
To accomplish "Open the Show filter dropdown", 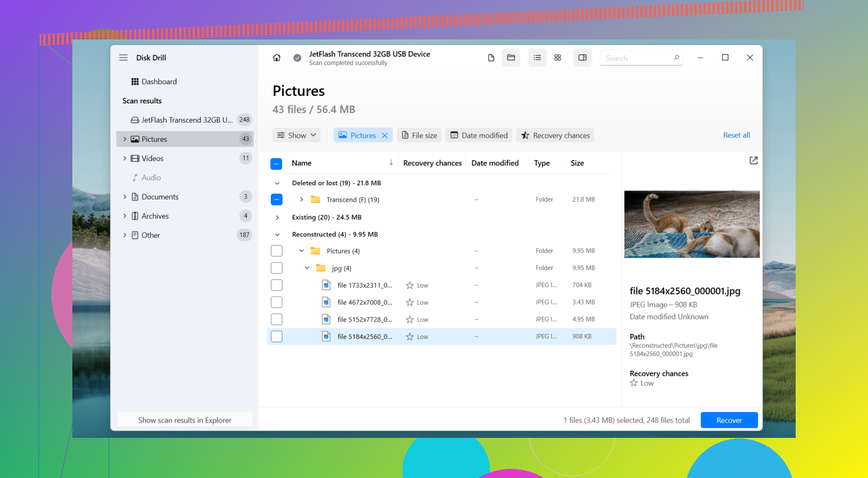I will pyautogui.click(x=296, y=136).
